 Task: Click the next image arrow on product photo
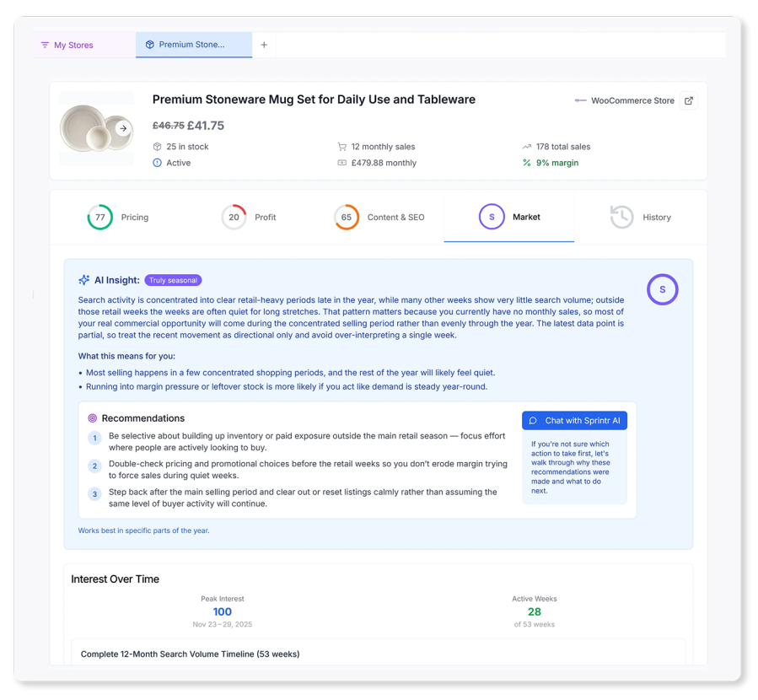coord(123,128)
